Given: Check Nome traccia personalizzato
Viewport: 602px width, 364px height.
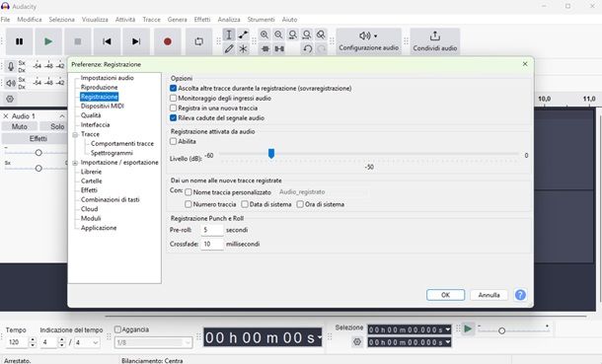Looking at the screenshot, I should click(x=188, y=192).
